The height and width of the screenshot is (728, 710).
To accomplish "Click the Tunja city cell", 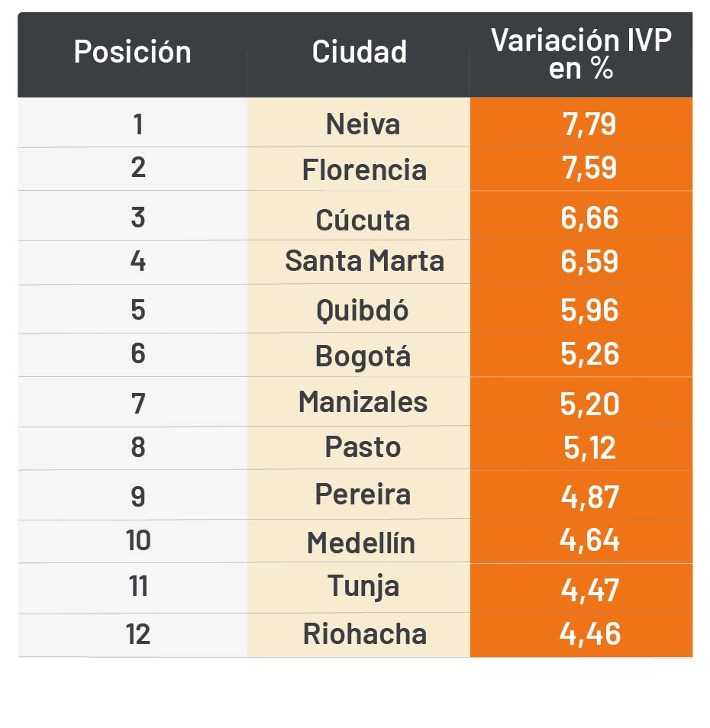I will 363,586.
